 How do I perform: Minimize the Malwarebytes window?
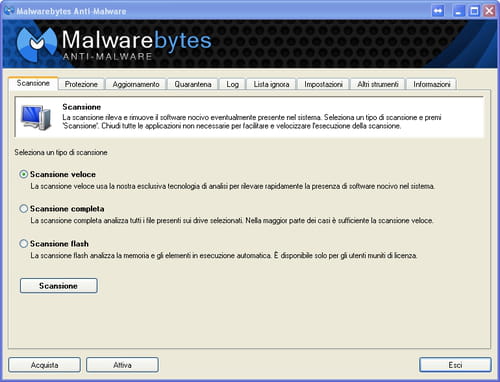coord(459,11)
